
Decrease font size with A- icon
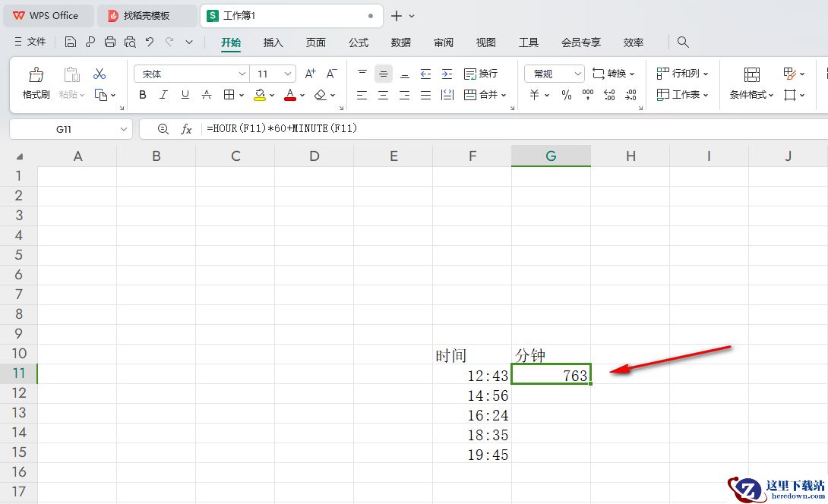(x=332, y=74)
